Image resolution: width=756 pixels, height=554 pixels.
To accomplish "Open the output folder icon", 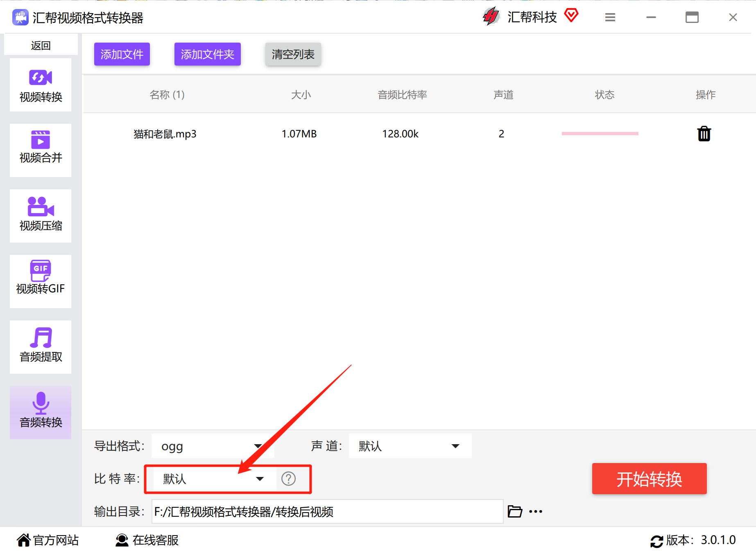I will click(x=515, y=511).
